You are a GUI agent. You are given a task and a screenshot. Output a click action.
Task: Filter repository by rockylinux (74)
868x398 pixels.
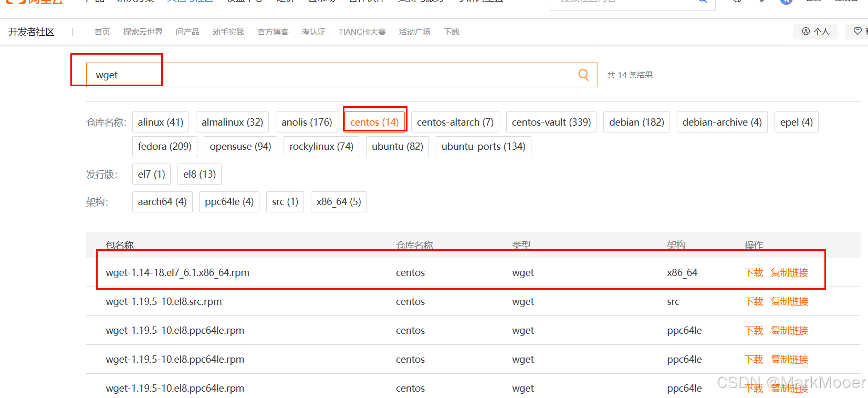click(x=321, y=146)
